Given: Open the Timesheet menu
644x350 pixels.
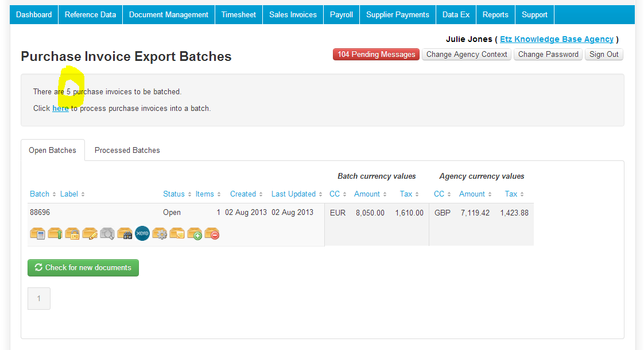Looking at the screenshot, I should (239, 15).
